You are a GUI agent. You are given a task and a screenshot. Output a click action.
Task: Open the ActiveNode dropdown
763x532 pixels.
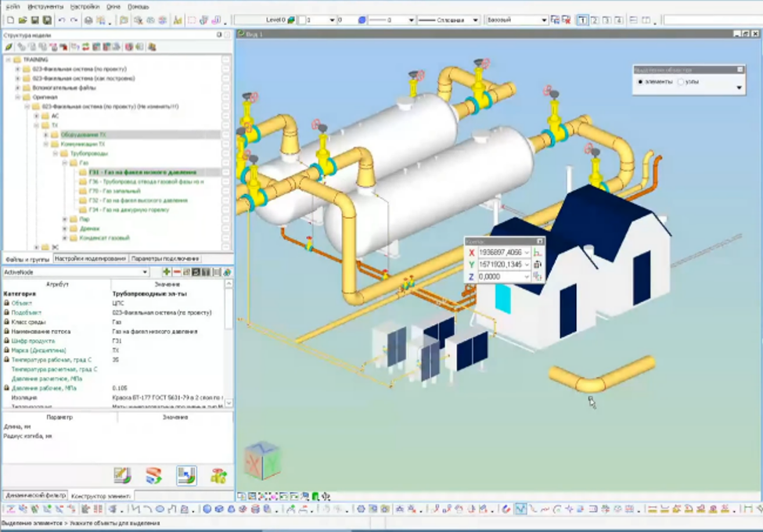click(146, 271)
